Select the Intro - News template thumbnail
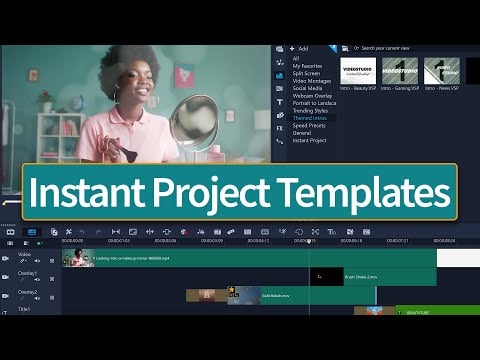The image size is (480, 360). point(442,71)
